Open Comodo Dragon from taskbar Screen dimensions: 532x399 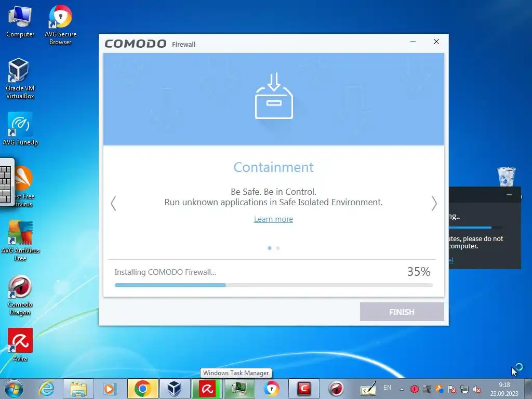click(336, 389)
